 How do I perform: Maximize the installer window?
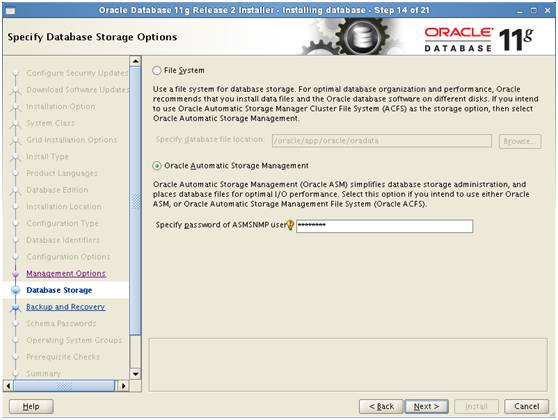pos(533,11)
